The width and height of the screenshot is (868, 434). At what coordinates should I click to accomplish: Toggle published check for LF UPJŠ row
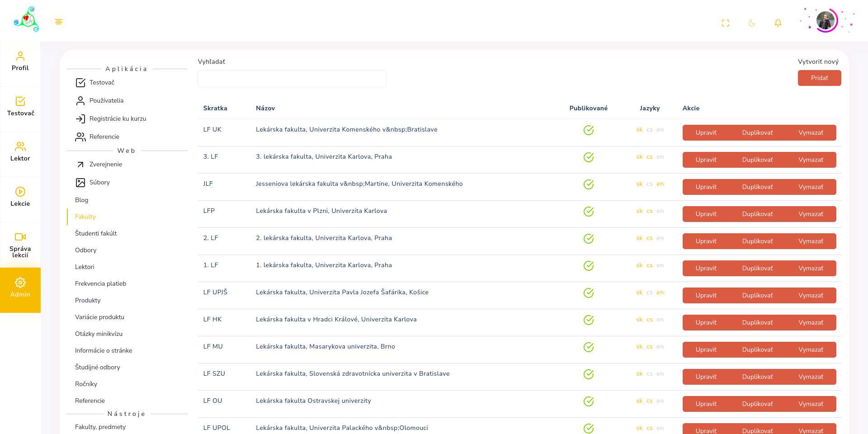[x=589, y=293]
